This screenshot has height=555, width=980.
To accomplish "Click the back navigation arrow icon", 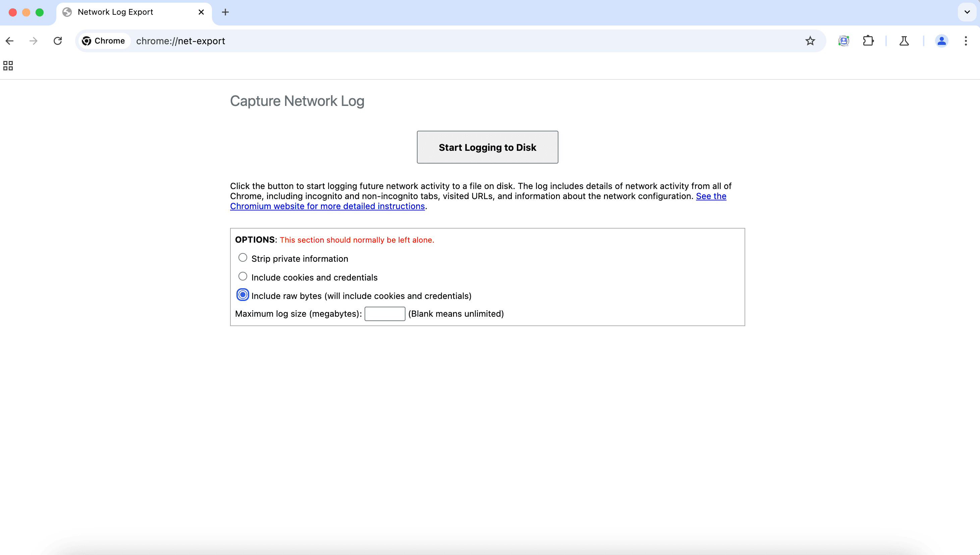I will point(9,40).
